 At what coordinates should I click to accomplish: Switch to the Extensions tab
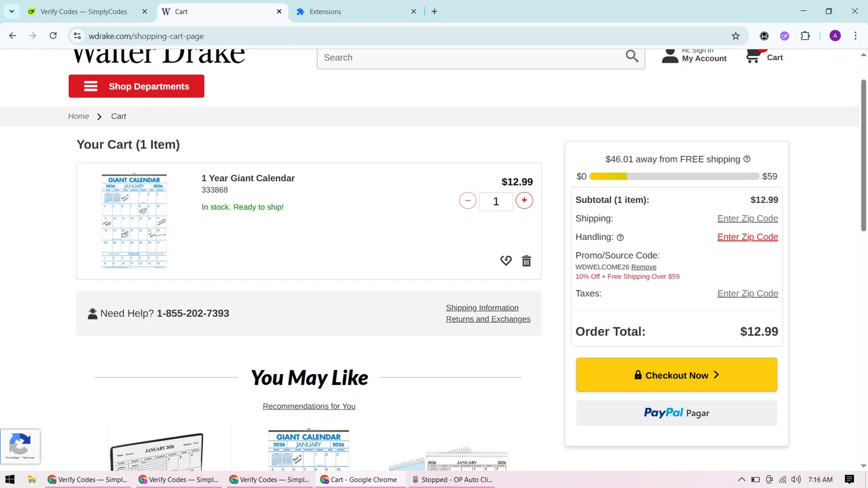pos(356,12)
